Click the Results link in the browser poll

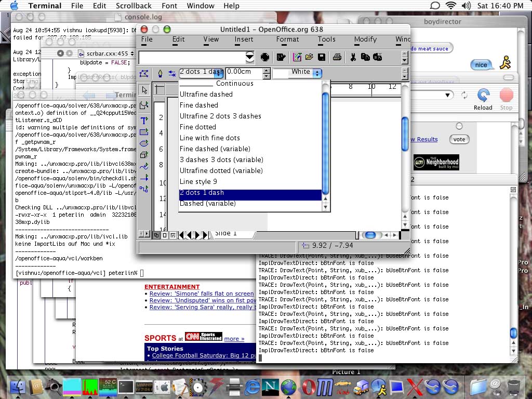424,139
